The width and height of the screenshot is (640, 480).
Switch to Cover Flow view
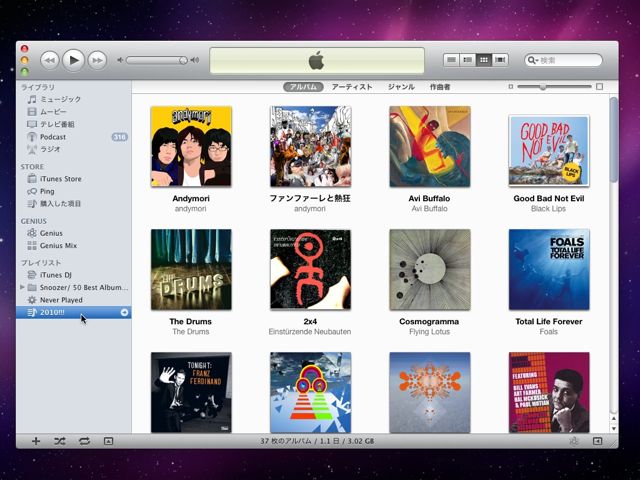pos(500,60)
